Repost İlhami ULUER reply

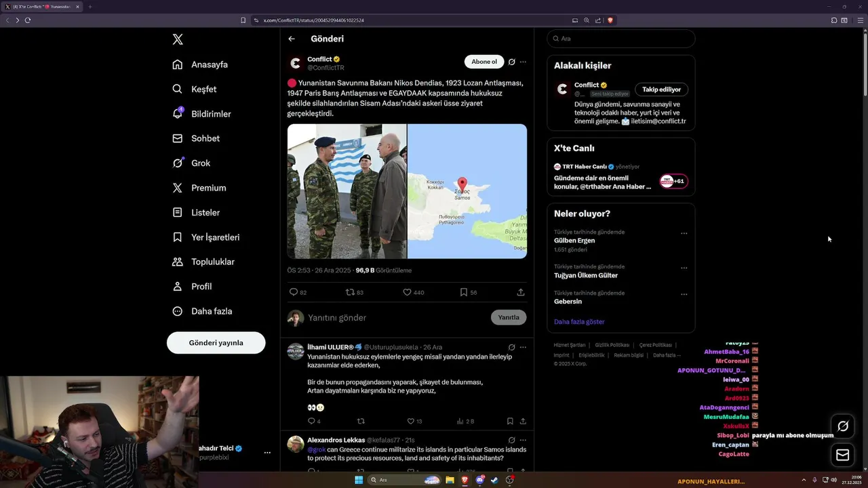(x=361, y=421)
